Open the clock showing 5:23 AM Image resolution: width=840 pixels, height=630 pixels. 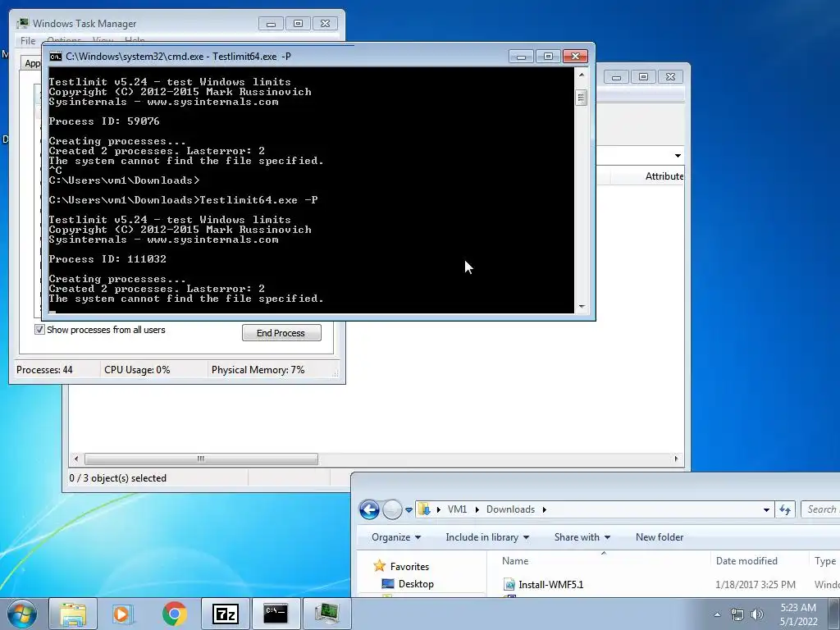coord(798,614)
